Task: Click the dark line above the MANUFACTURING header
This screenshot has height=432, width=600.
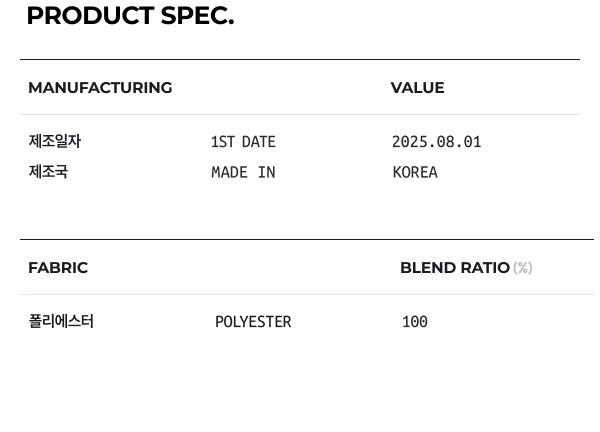Action: 300,60
